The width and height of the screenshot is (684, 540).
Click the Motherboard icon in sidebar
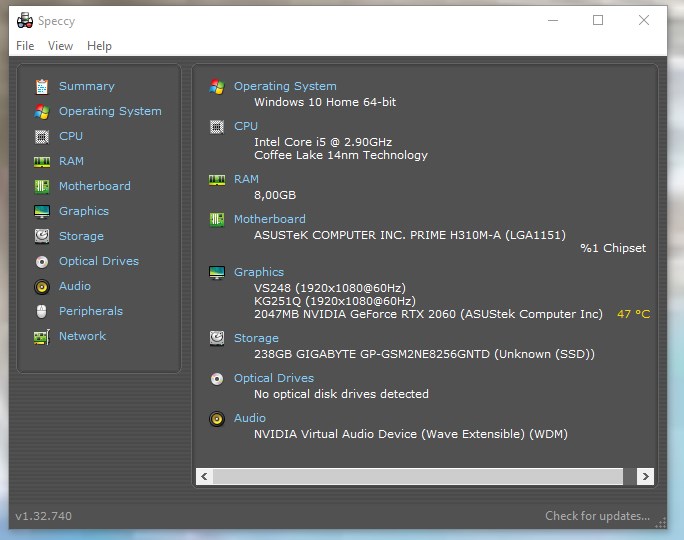coord(42,187)
